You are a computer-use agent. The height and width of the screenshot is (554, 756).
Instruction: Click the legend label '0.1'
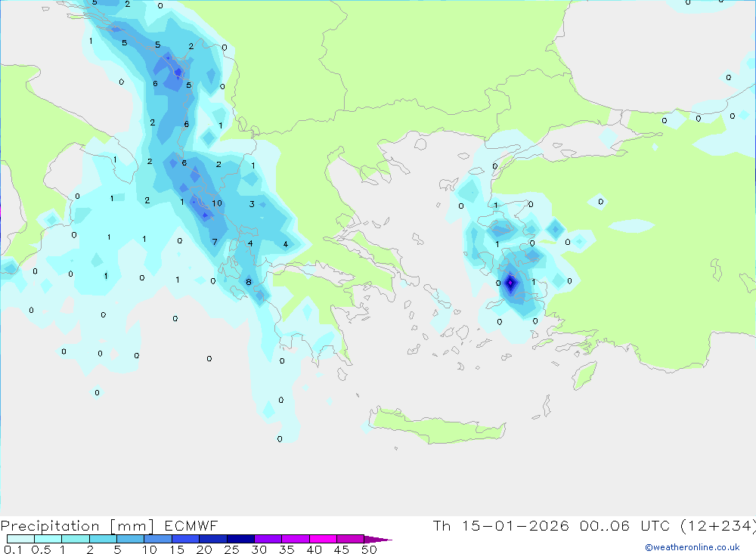(x=13, y=549)
